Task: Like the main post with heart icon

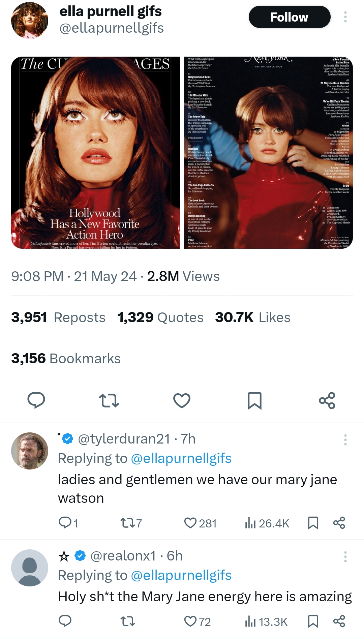Action: [x=182, y=400]
